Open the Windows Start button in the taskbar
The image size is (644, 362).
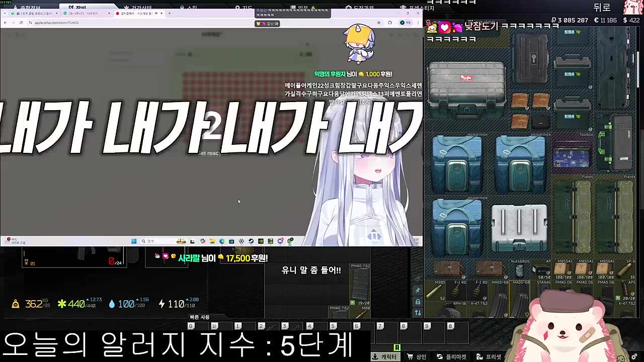pyautogui.click(x=134, y=241)
